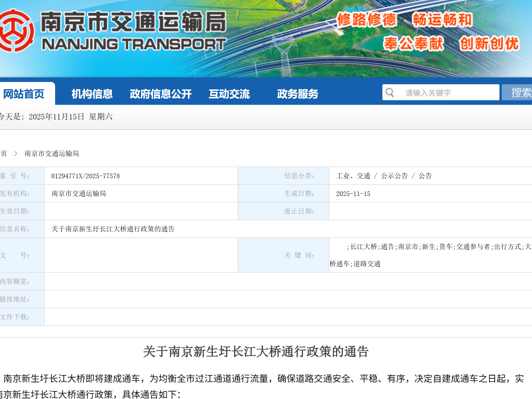Click the 生成日期 value 2025-11-15
The image size is (532, 399).
tap(353, 194)
